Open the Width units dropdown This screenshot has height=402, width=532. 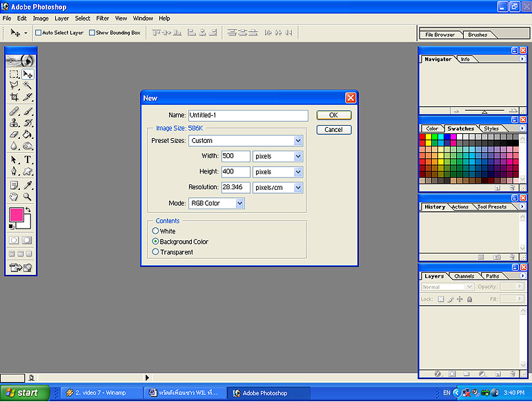click(x=298, y=156)
